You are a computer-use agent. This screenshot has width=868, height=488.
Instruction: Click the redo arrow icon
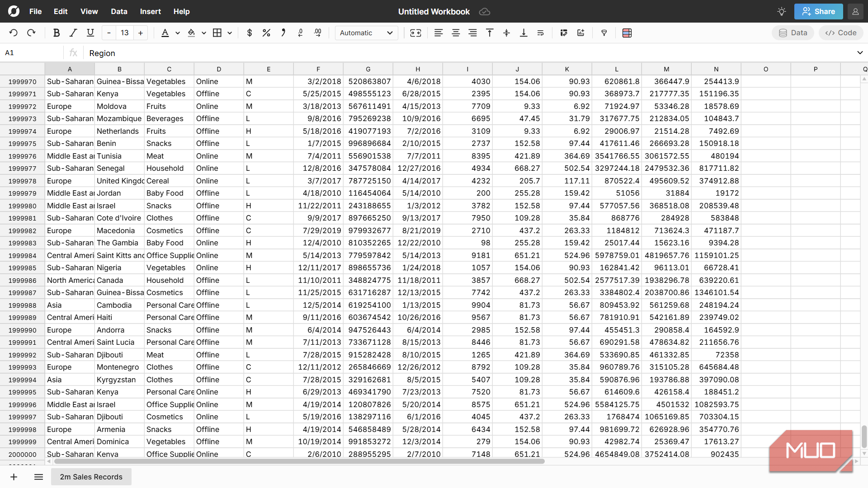pyautogui.click(x=31, y=33)
